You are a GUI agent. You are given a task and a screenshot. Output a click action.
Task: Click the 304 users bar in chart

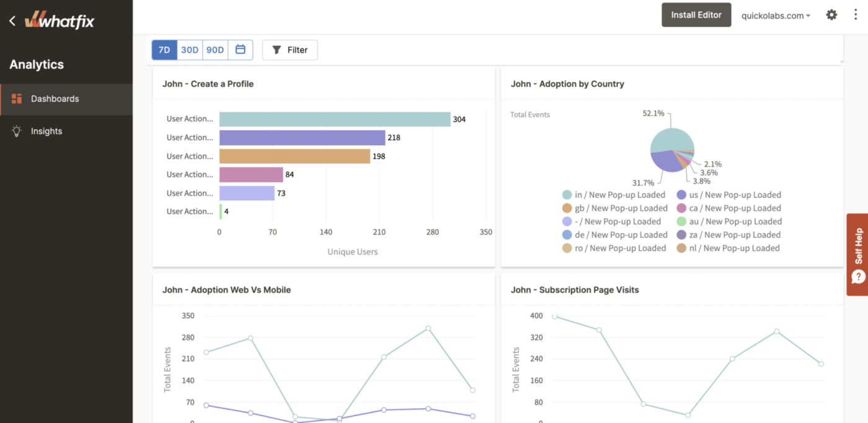(x=335, y=119)
